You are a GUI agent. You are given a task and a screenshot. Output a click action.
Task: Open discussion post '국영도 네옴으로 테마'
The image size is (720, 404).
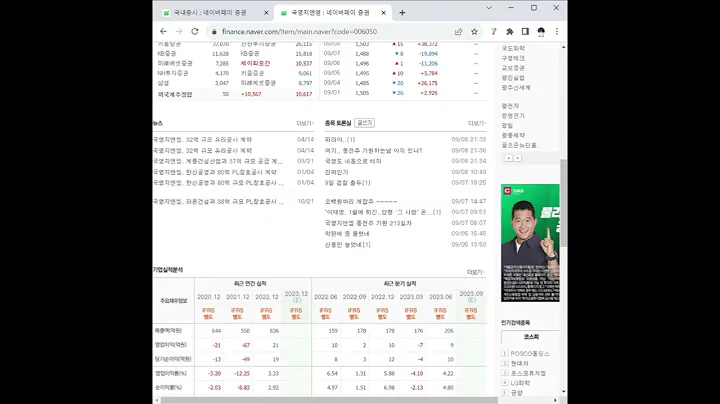tap(353, 161)
